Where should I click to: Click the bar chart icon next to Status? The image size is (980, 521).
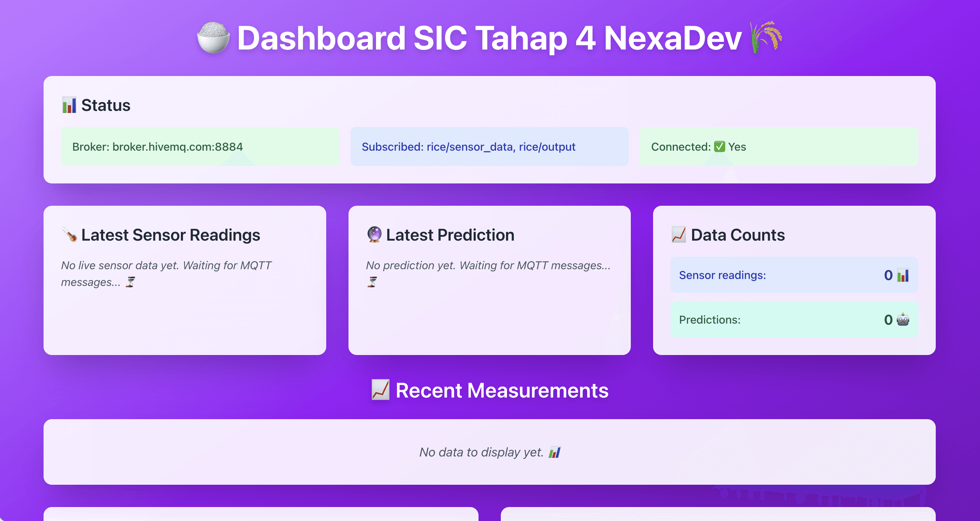tap(69, 105)
